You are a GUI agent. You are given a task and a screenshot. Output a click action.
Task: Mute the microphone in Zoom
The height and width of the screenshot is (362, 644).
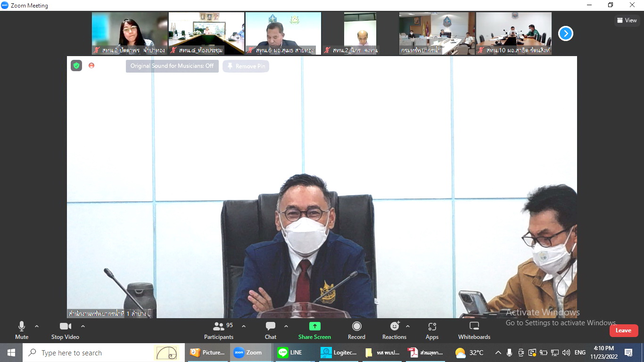(22, 330)
